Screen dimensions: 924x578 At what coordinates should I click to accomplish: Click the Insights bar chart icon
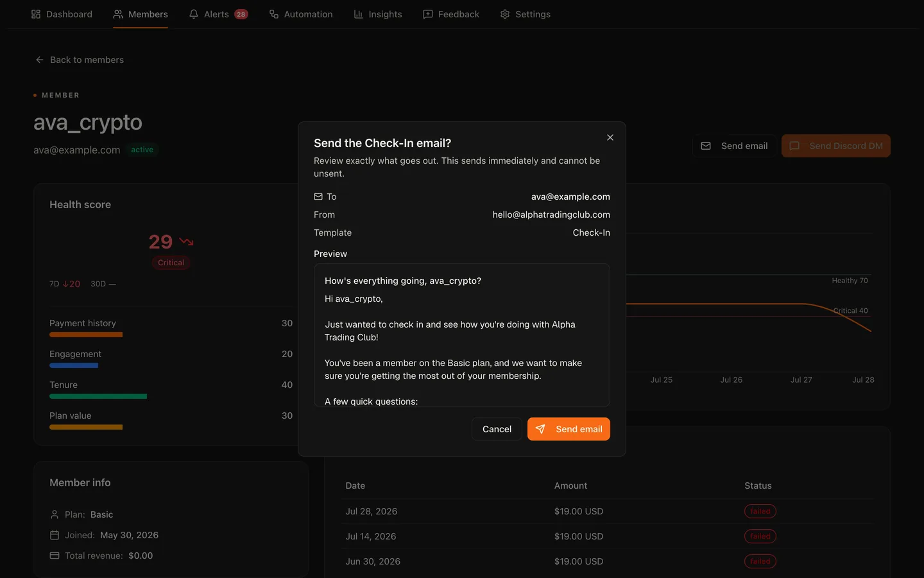pos(359,14)
